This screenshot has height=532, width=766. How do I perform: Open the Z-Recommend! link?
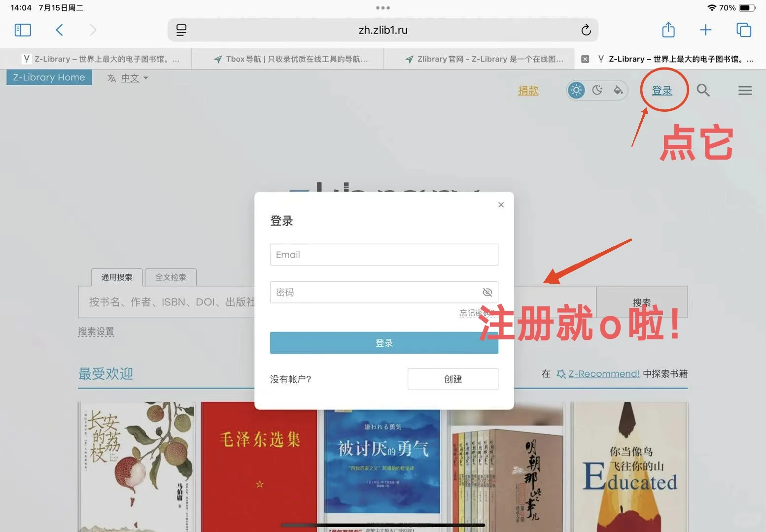click(x=603, y=374)
